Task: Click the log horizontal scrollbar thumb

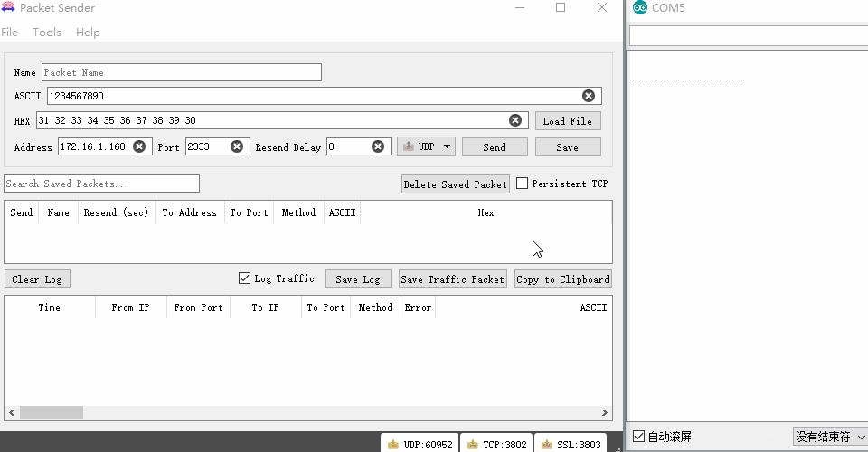Action: [x=52, y=413]
